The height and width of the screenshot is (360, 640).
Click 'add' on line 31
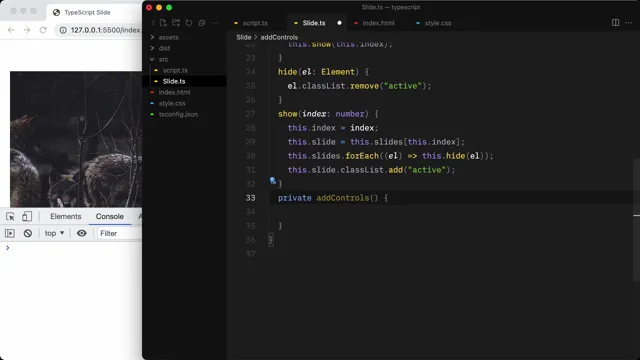[x=396, y=170]
